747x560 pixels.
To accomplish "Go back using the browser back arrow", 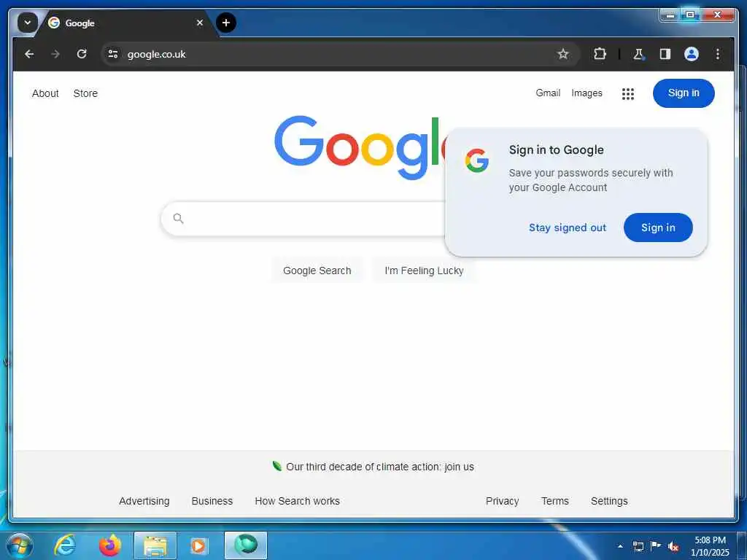I will pyautogui.click(x=29, y=54).
